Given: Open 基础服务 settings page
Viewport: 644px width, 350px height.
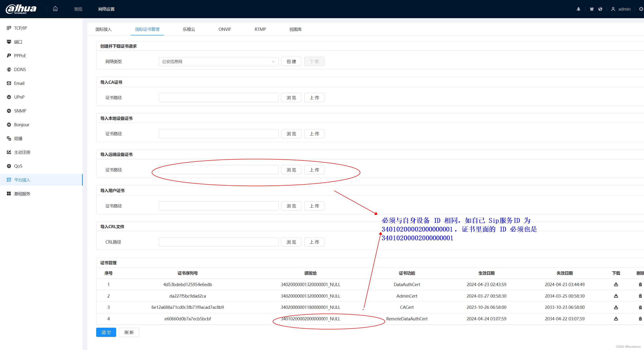Looking at the screenshot, I should click(22, 193).
